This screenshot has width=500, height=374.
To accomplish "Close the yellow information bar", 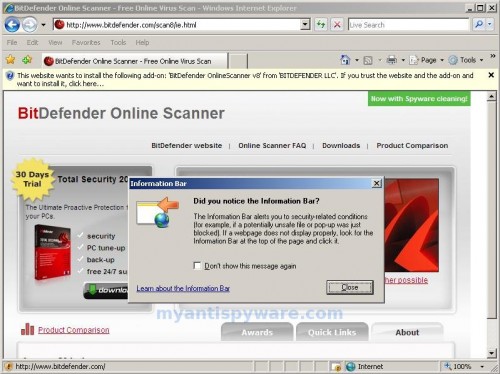I will 491,75.
